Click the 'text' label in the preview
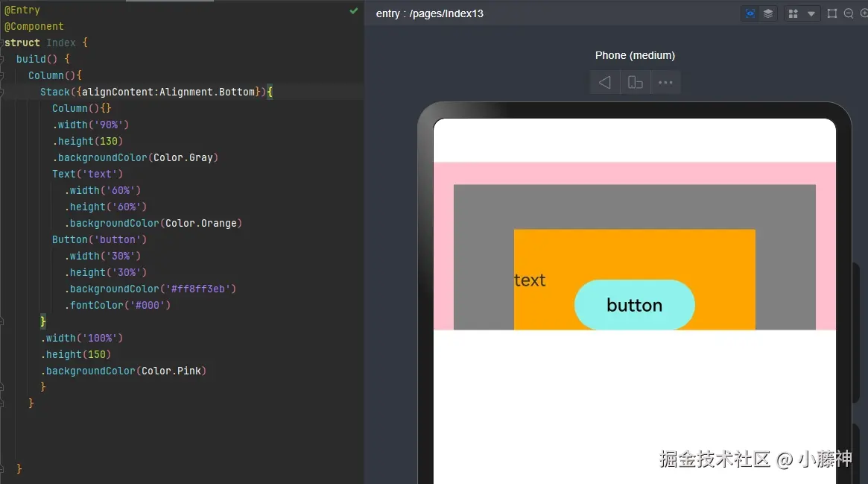The image size is (868, 484). pos(530,280)
